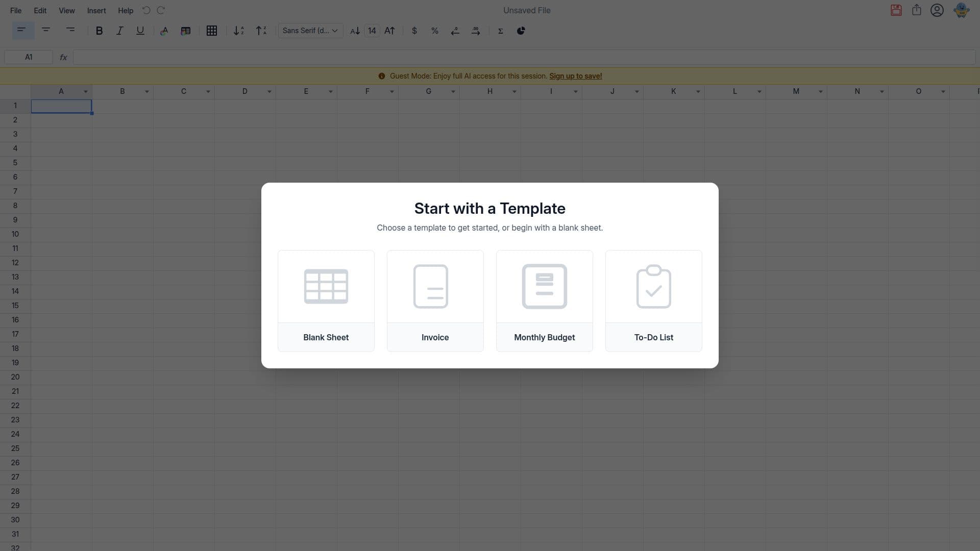Insert a chart with pie icon
The width and height of the screenshot is (980, 551).
click(x=521, y=31)
